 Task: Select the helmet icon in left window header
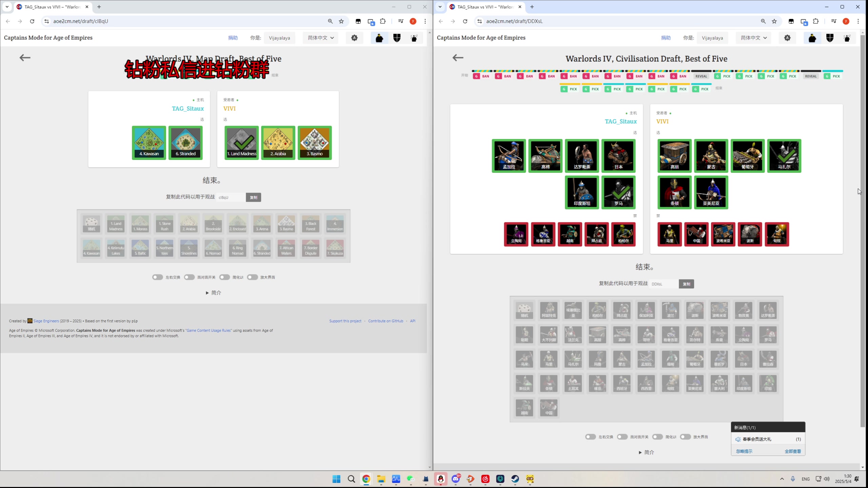[379, 38]
